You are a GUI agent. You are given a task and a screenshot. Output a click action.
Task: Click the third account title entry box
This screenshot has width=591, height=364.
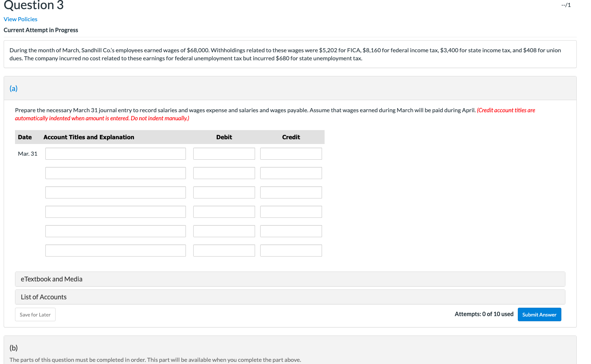(x=115, y=192)
